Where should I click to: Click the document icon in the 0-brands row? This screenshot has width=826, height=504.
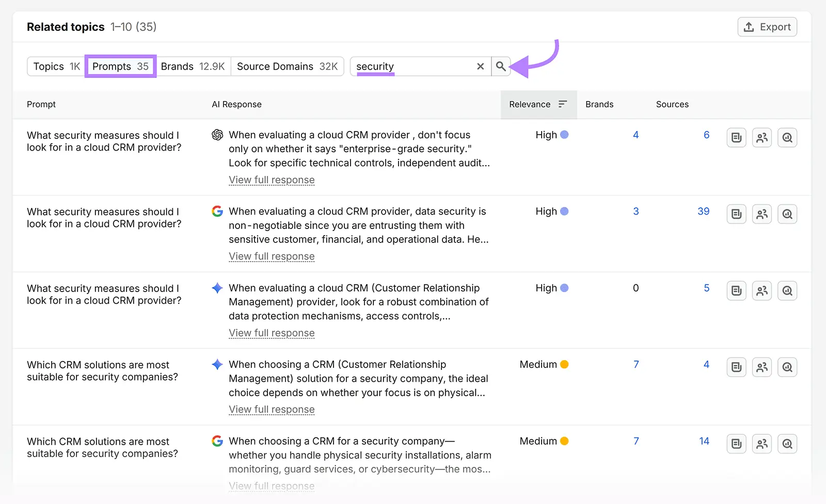coord(737,291)
